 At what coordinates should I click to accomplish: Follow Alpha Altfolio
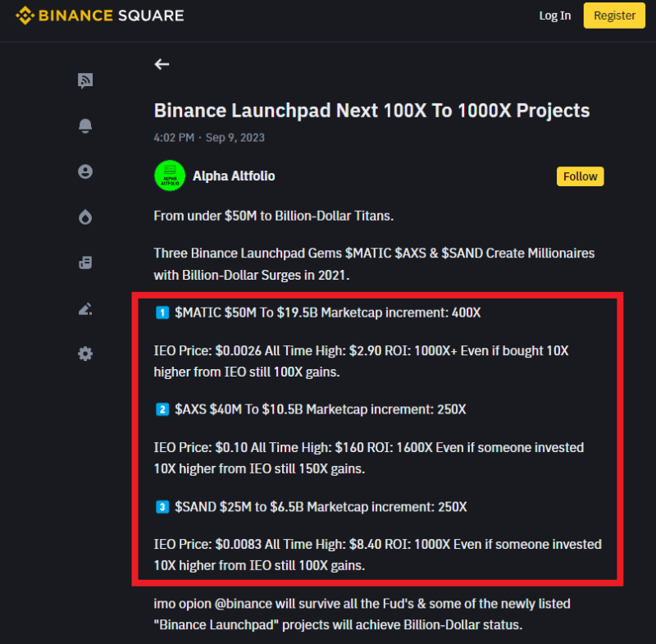[581, 176]
